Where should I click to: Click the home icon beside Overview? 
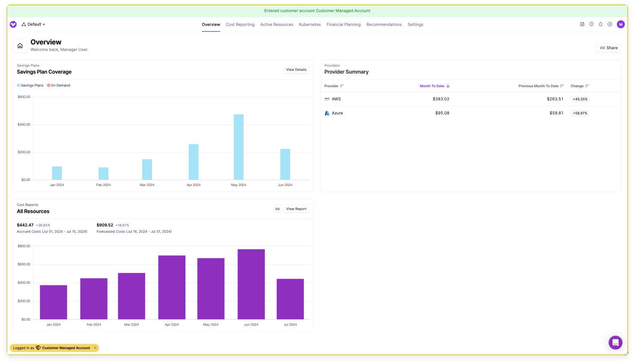(20, 45)
